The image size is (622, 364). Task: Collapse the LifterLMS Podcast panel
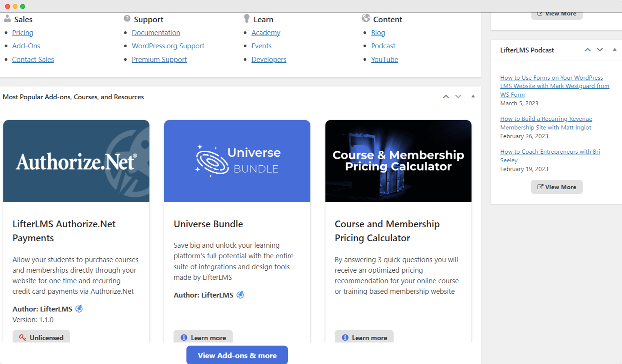coord(614,49)
